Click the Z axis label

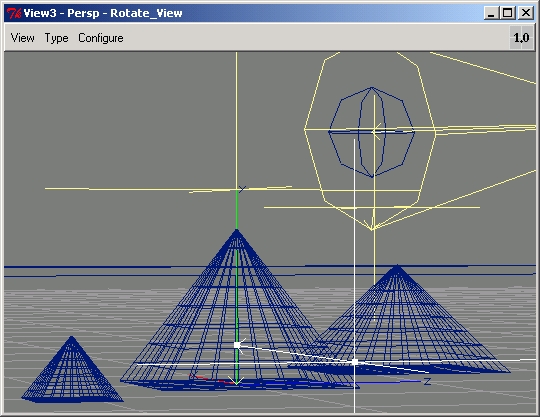click(427, 381)
